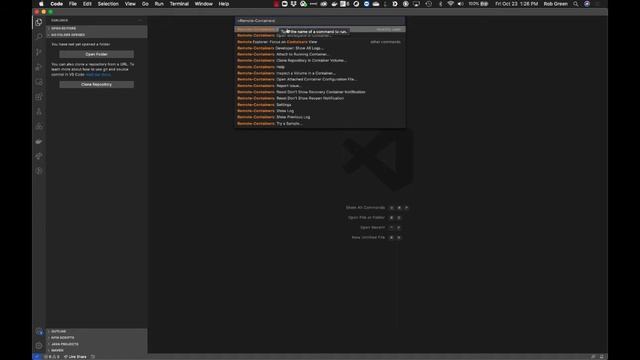This screenshot has height=360, width=640.
Task: Run Remote-Containers: Clone Repository in Container Volume
Action: 320,60
